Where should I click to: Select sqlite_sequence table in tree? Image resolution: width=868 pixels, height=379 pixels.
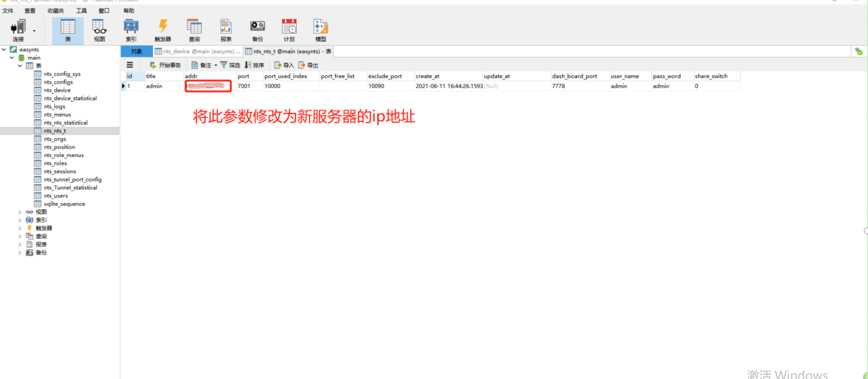tap(64, 204)
